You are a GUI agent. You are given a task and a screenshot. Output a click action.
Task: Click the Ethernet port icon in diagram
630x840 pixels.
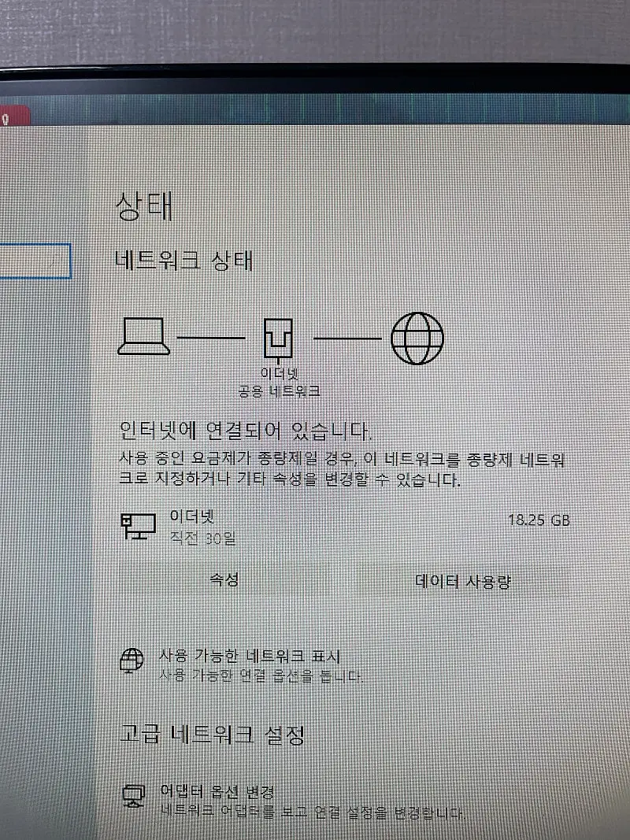tap(278, 340)
